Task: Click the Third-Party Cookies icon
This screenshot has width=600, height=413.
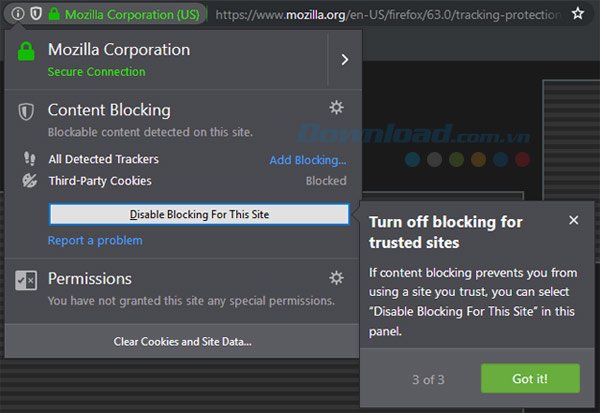Action: point(29,181)
